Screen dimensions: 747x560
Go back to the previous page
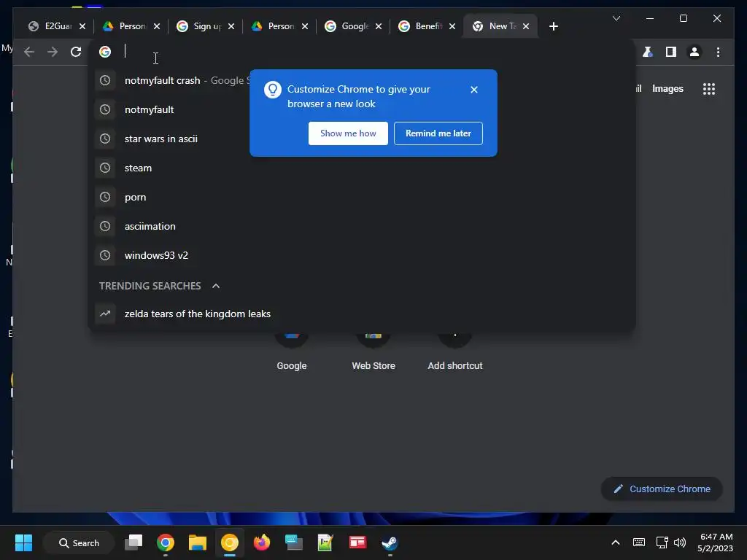point(29,52)
